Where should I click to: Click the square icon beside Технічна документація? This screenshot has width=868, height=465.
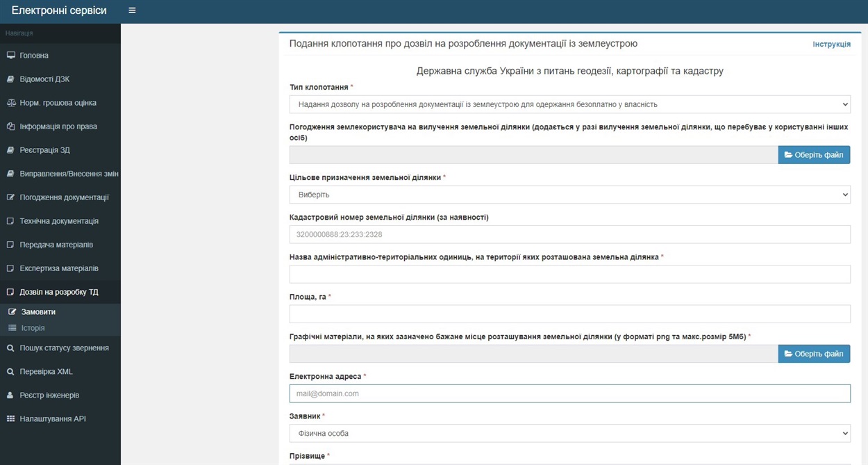pyautogui.click(x=10, y=221)
